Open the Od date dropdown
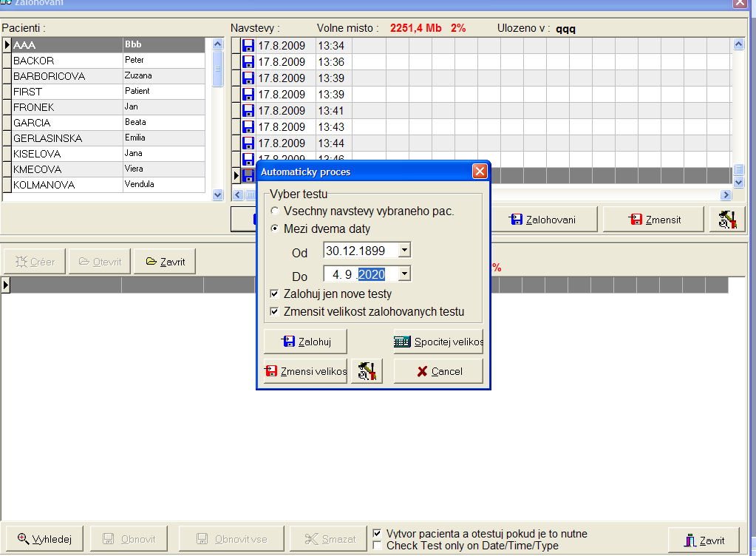 (404, 250)
